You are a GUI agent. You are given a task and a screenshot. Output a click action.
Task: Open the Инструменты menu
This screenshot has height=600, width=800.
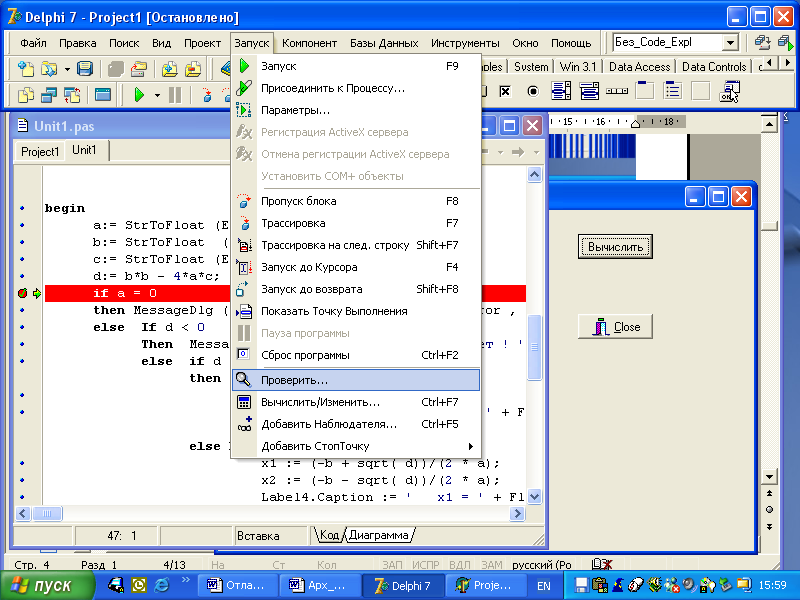[465, 43]
